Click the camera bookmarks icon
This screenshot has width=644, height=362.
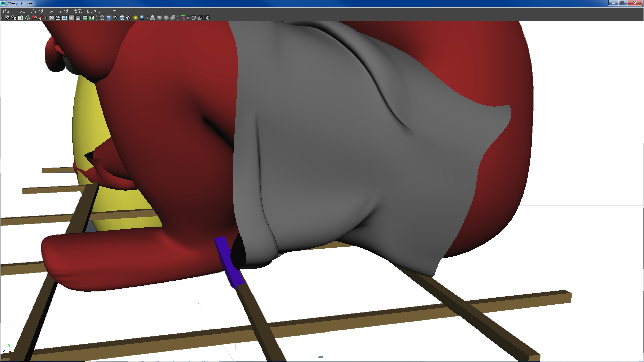coord(21,18)
